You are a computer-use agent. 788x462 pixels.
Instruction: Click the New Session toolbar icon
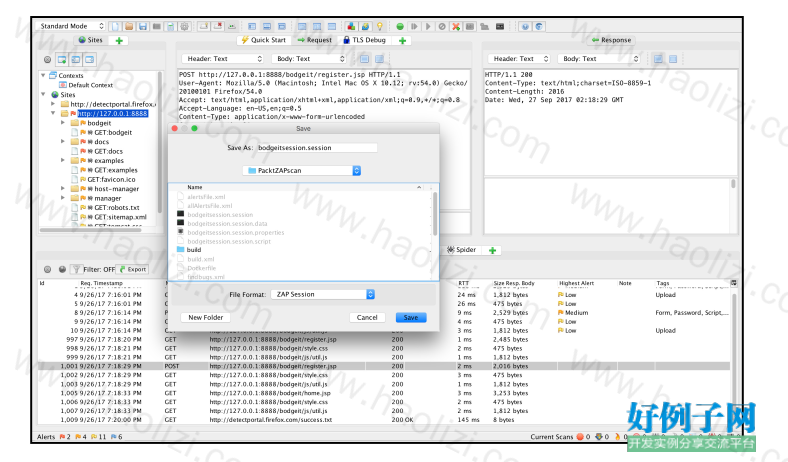point(116,26)
